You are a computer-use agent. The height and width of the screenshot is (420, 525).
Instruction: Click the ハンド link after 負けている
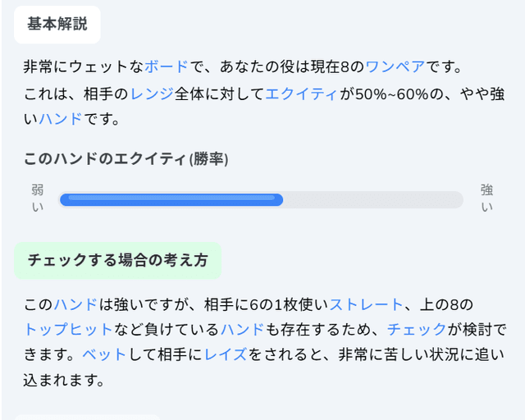click(x=242, y=330)
